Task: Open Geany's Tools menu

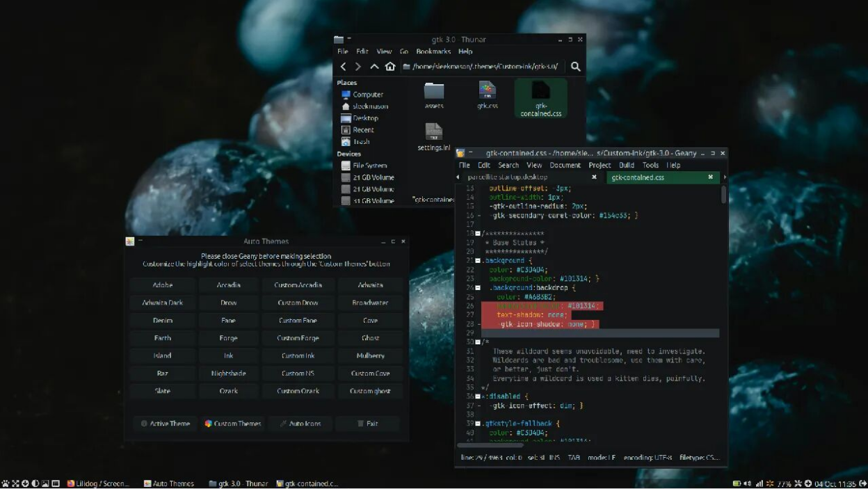Action: pyautogui.click(x=650, y=166)
